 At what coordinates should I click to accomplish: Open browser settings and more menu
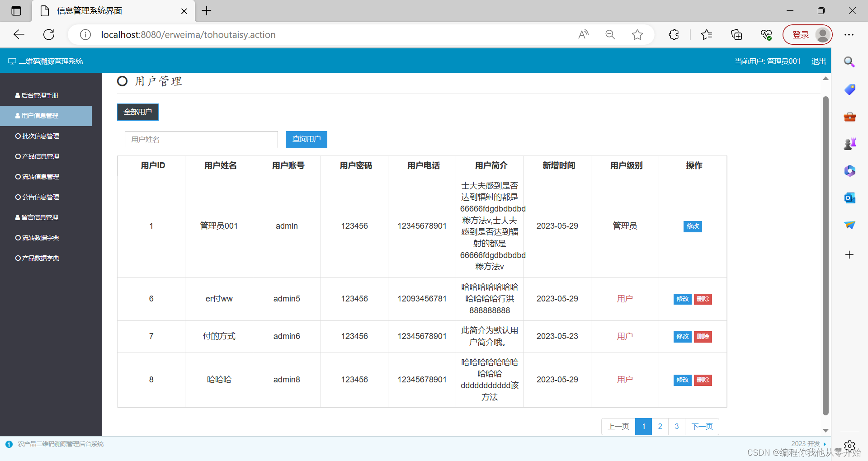[849, 35]
